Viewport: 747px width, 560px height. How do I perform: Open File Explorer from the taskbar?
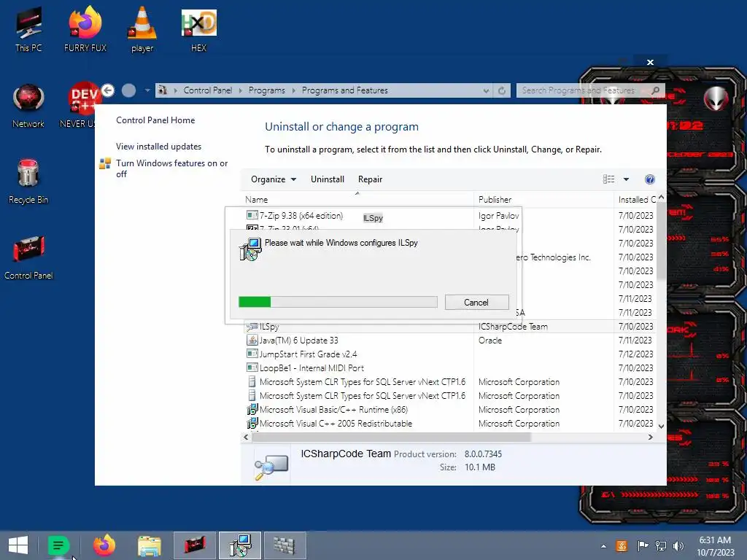click(149, 545)
